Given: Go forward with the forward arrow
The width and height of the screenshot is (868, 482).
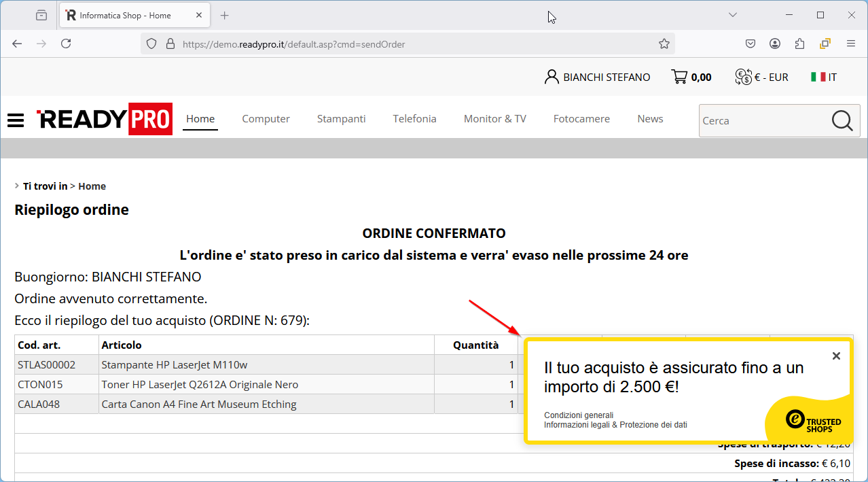Looking at the screenshot, I should point(41,44).
